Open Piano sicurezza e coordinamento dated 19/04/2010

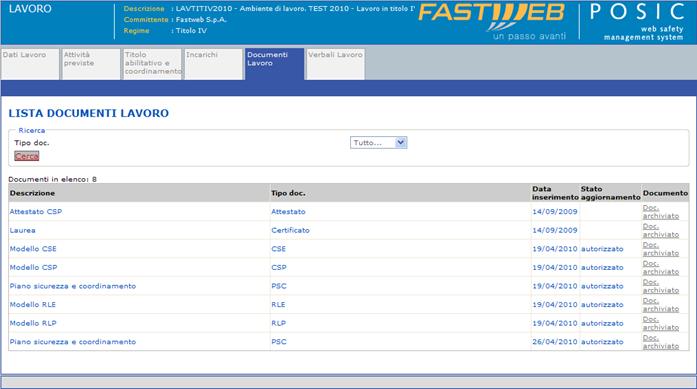tap(73, 286)
